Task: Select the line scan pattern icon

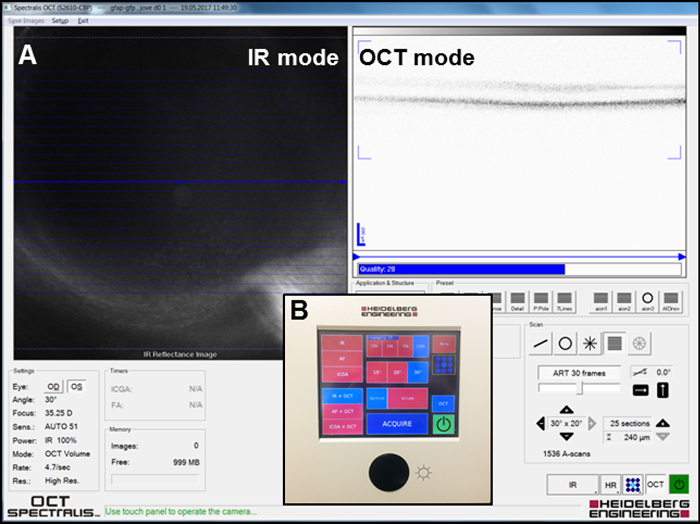Action: coord(541,344)
